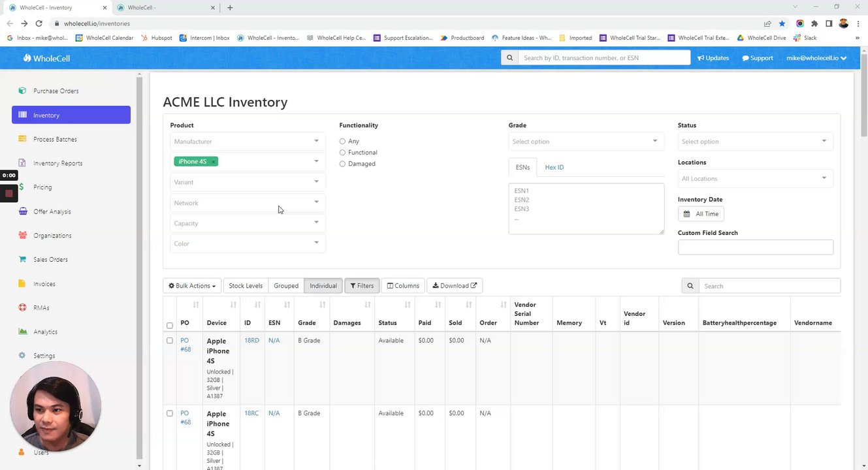Viewport: 868px width, 470px height.
Task: Open the Hubspot bookmark
Action: [156, 38]
